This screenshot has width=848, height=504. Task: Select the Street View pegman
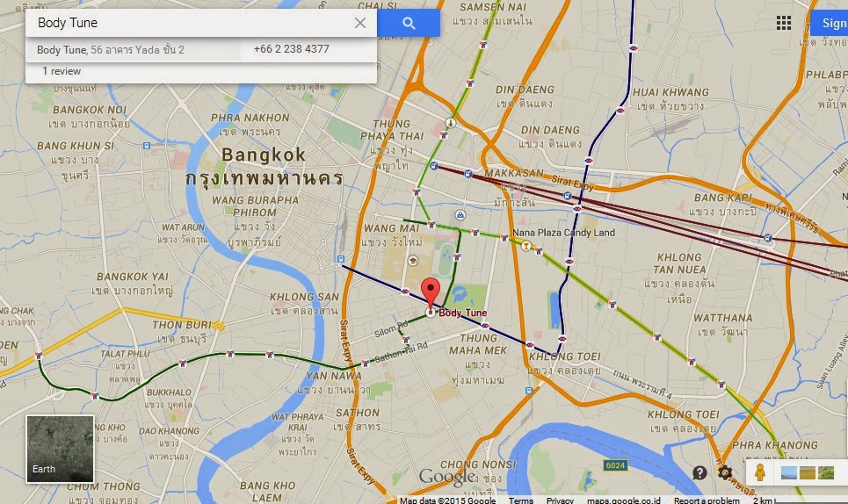[x=760, y=472]
